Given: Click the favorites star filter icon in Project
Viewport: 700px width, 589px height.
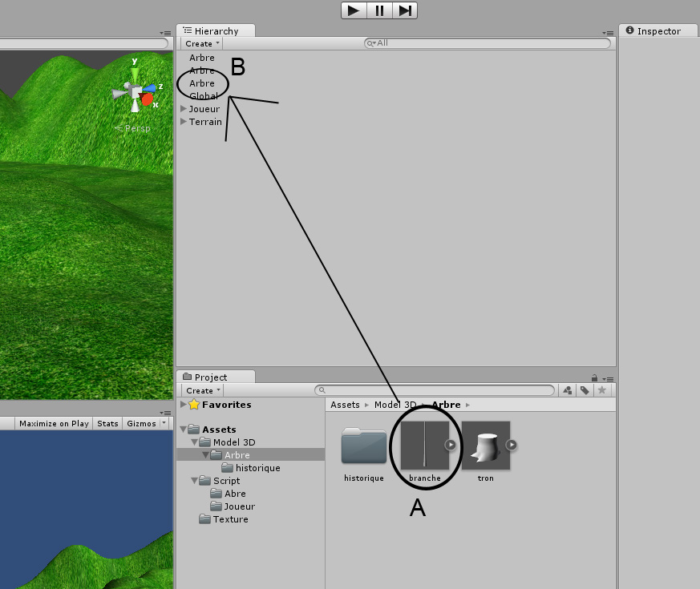Looking at the screenshot, I should coord(602,390).
